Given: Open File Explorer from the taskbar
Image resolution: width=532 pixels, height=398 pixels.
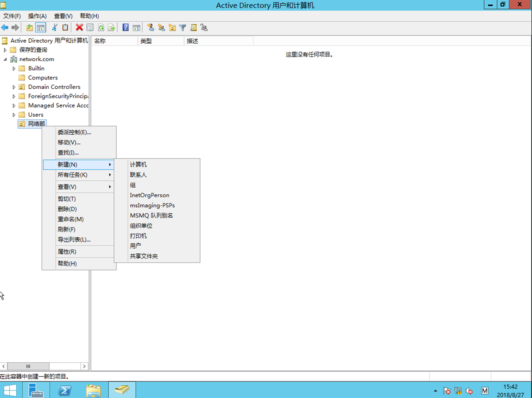Looking at the screenshot, I should tap(93, 390).
